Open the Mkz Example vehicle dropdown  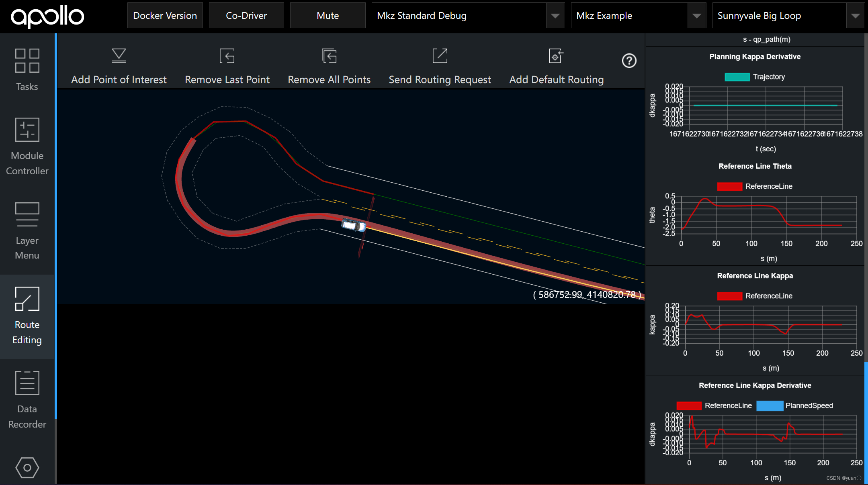[x=639, y=15]
